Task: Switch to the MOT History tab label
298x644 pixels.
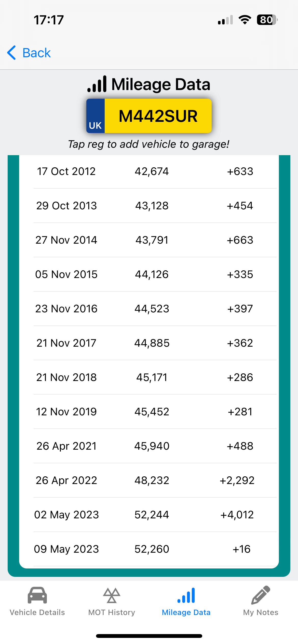Action: pyautogui.click(x=112, y=612)
